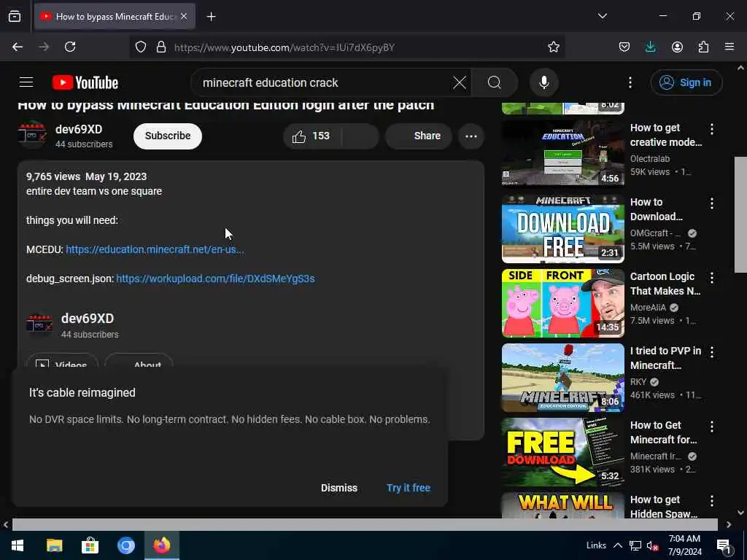Share the video

pyautogui.click(x=418, y=136)
